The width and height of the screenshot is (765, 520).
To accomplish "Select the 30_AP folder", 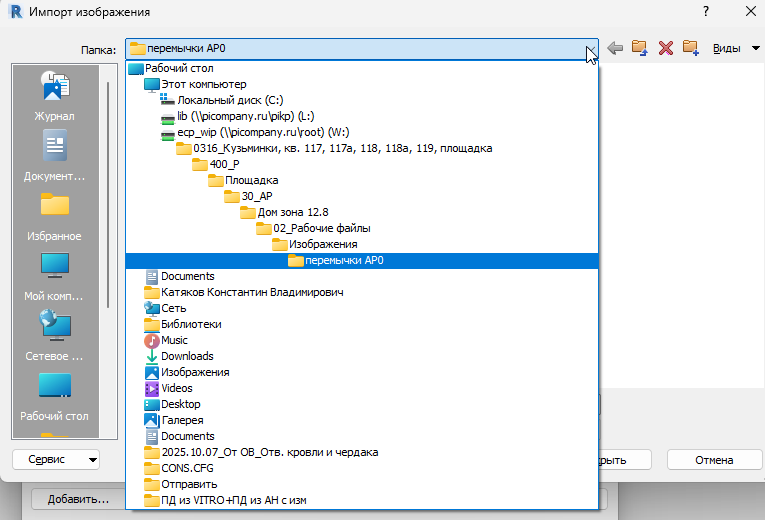I will 362,197.
